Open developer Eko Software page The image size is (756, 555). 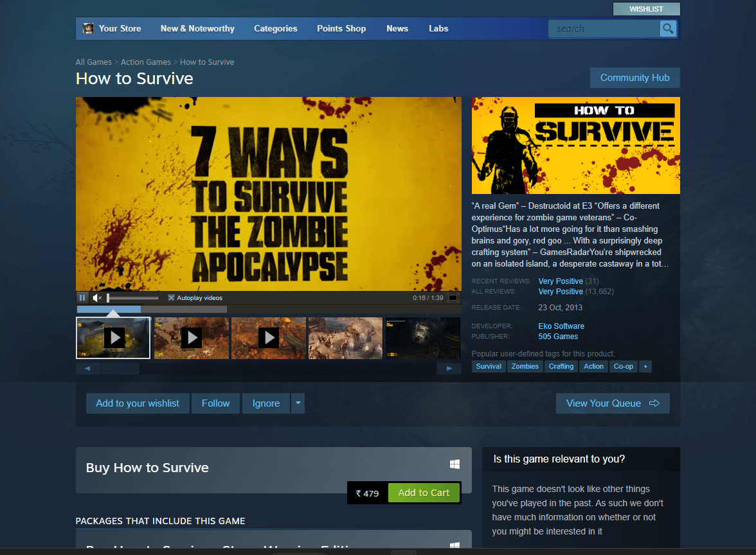(x=561, y=326)
